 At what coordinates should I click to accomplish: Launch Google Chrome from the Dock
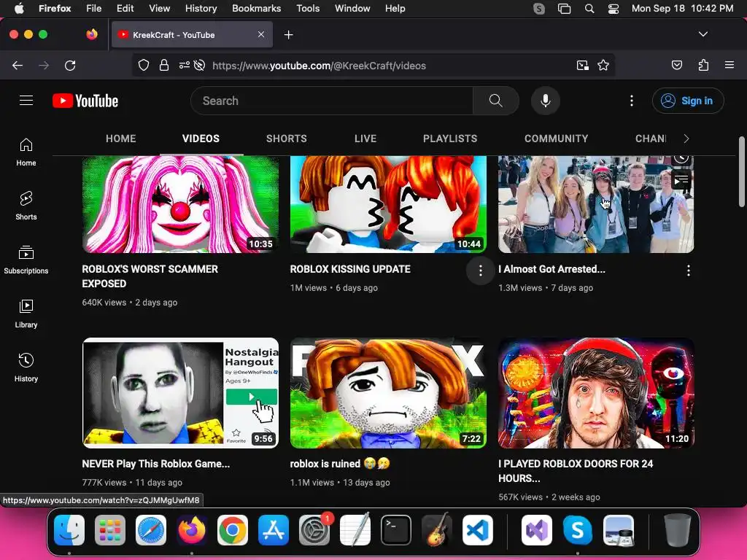click(x=233, y=530)
